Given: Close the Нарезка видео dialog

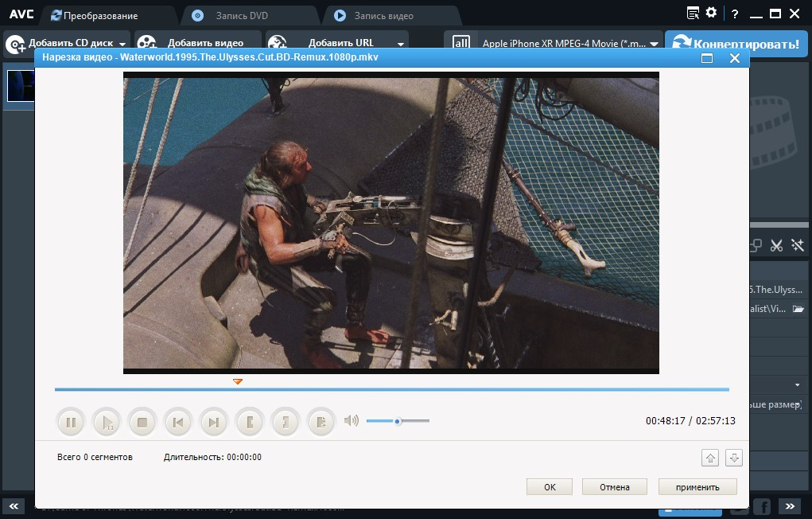Looking at the screenshot, I should [x=734, y=57].
